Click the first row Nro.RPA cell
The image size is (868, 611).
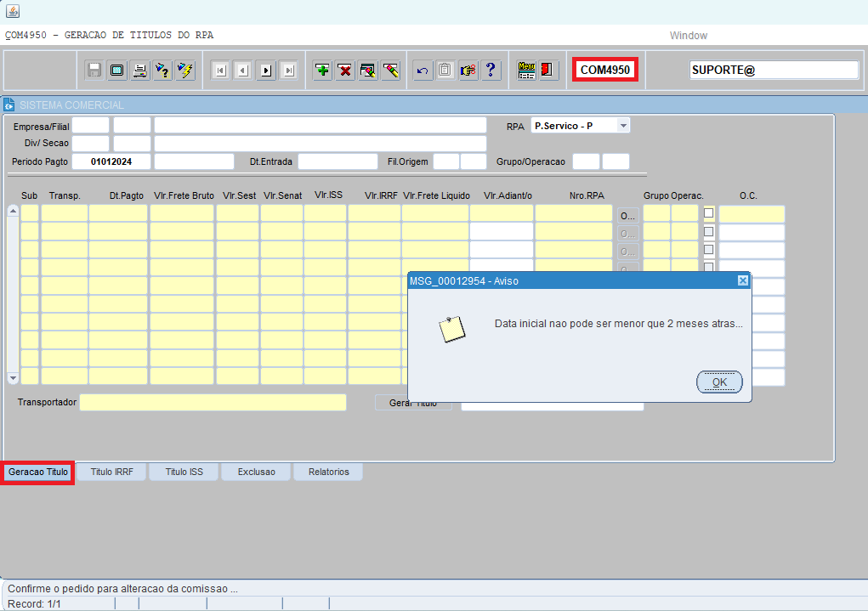(x=574, y=213)
